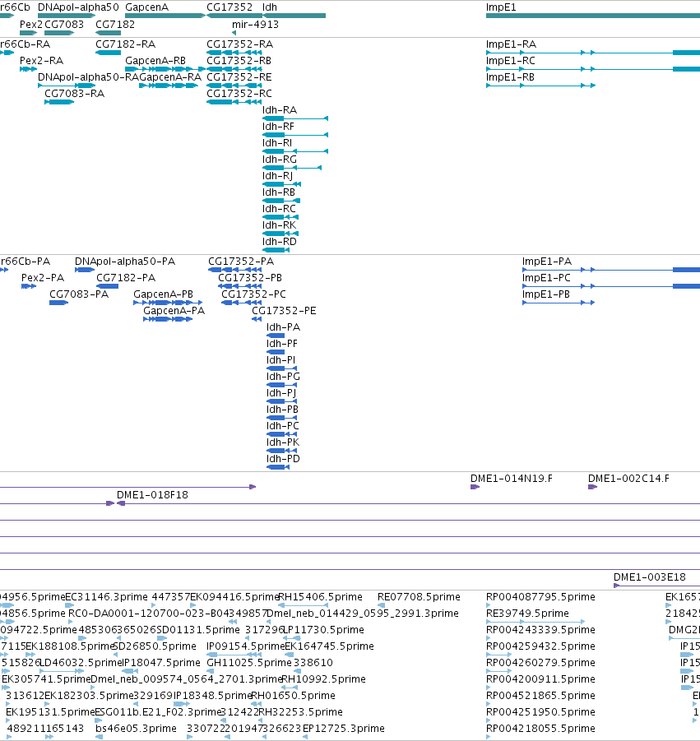700x741 pixels.
Task: Open the CG17352-RA transcript
Action: coord(239,44)
